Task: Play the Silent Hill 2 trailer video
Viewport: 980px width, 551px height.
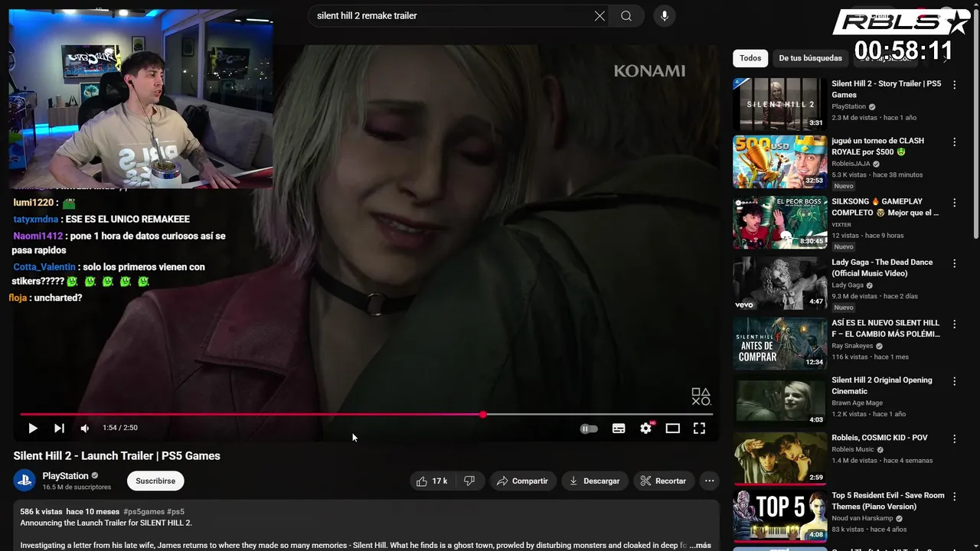Action: (x=32, y=429)
